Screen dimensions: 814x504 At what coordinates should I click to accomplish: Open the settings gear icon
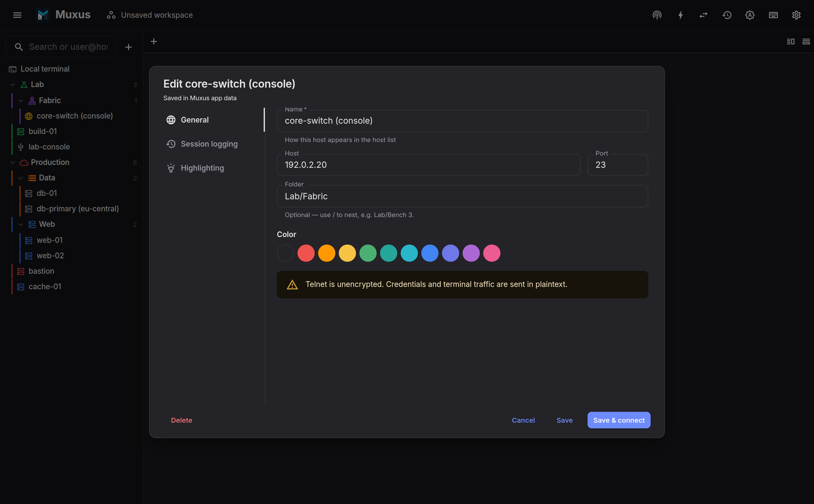pos(796,15)
